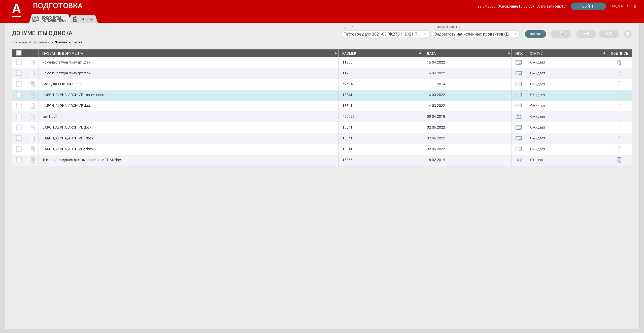Click size value 480683

click(348, 116)
